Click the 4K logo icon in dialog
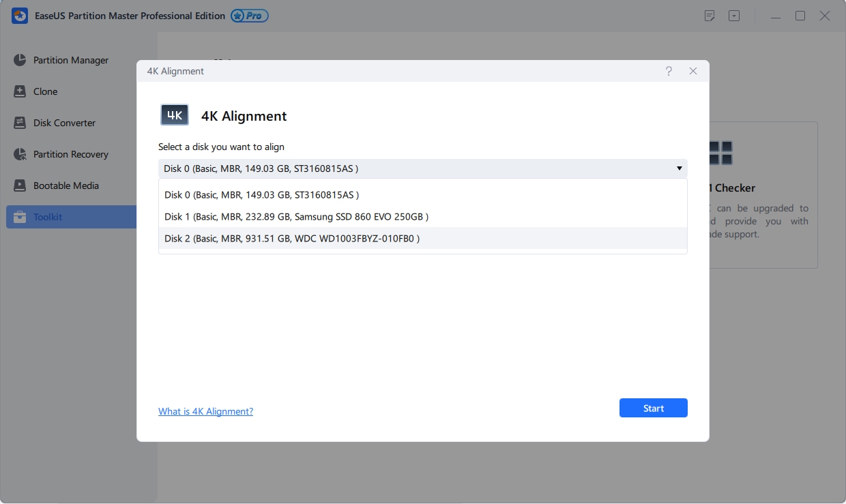This screenshot has width=846, height=504. (x=175, y=115)
